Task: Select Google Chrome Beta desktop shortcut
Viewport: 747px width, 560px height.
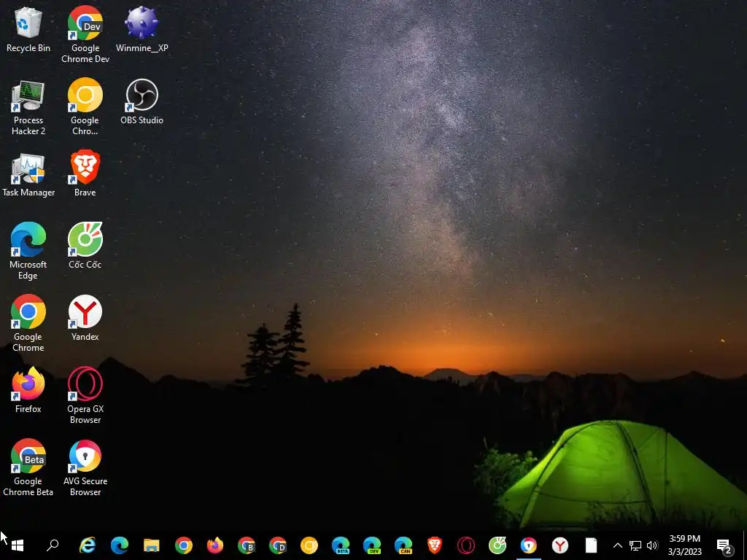Action: 28,467
